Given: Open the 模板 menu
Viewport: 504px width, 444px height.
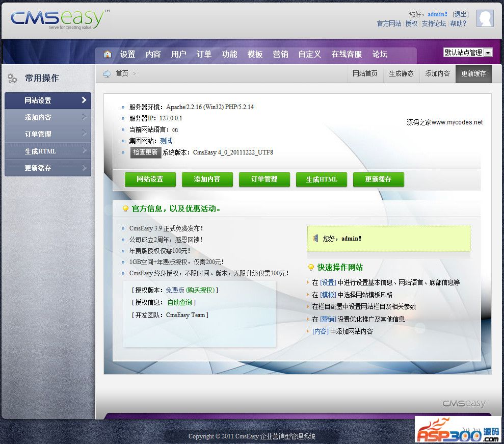Looking at the screenshot, I should (x=255, y=54).
